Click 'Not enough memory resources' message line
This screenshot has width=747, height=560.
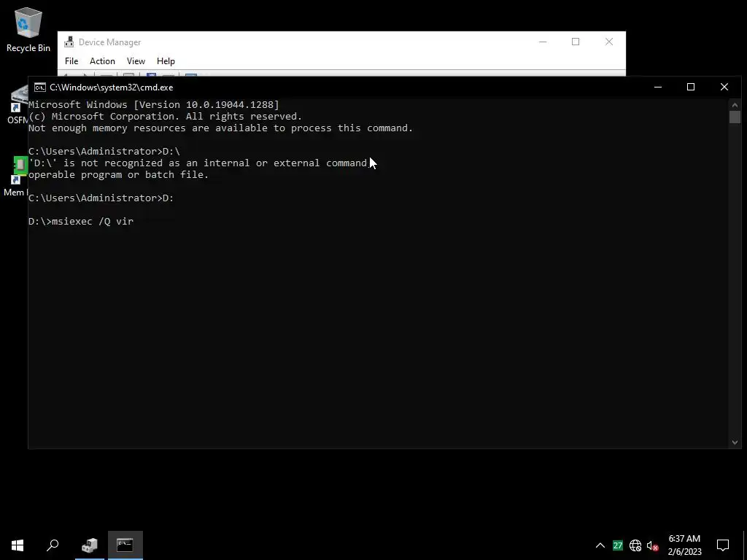click(x=220, y=128)
